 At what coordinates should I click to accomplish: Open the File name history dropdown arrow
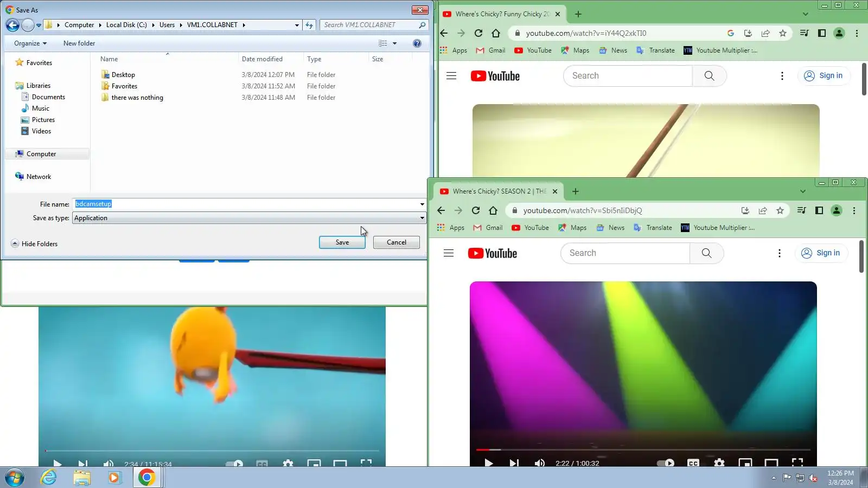click(422, 204)
